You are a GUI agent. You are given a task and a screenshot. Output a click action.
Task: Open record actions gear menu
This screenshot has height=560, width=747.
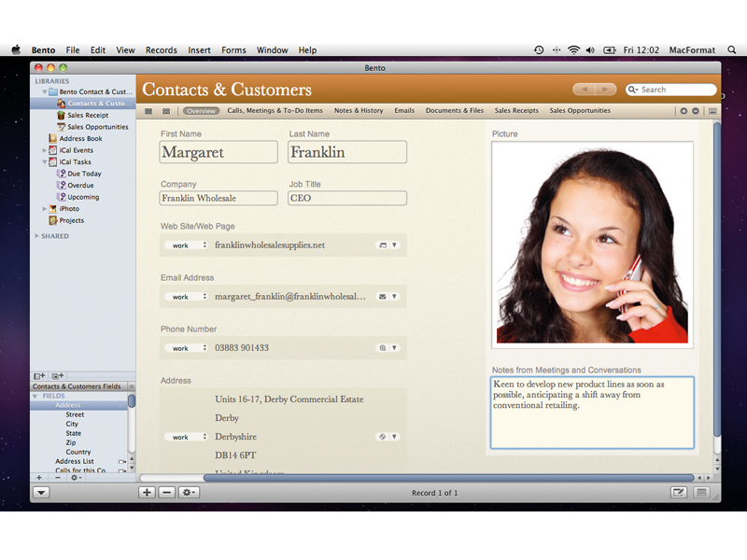point(189,493)
